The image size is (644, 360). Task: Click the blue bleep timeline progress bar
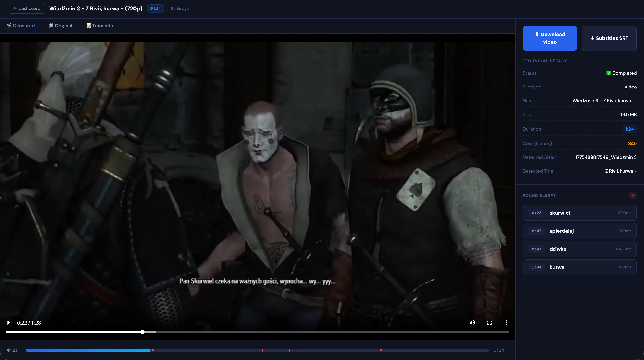pyautogui.click(x=88, y=350)
